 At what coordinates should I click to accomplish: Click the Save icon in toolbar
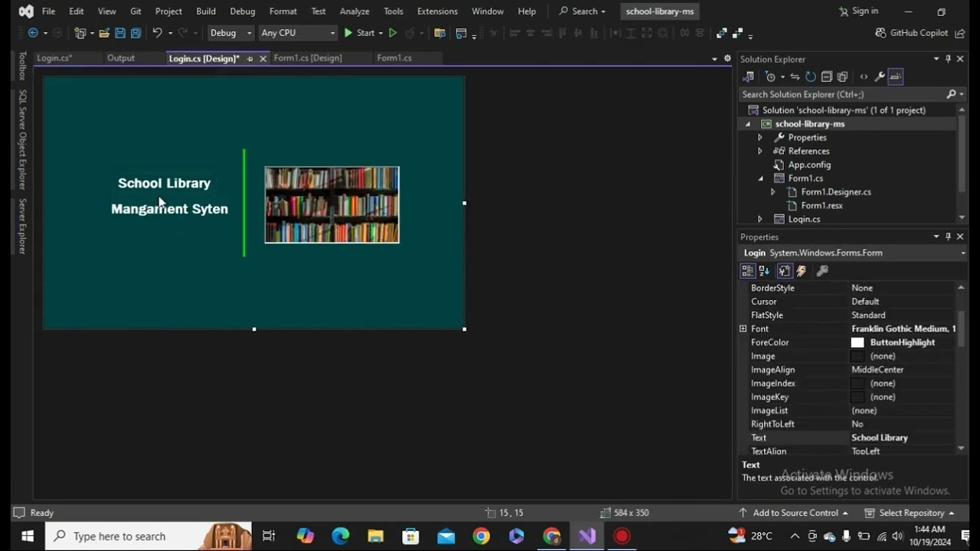point(120,33)
